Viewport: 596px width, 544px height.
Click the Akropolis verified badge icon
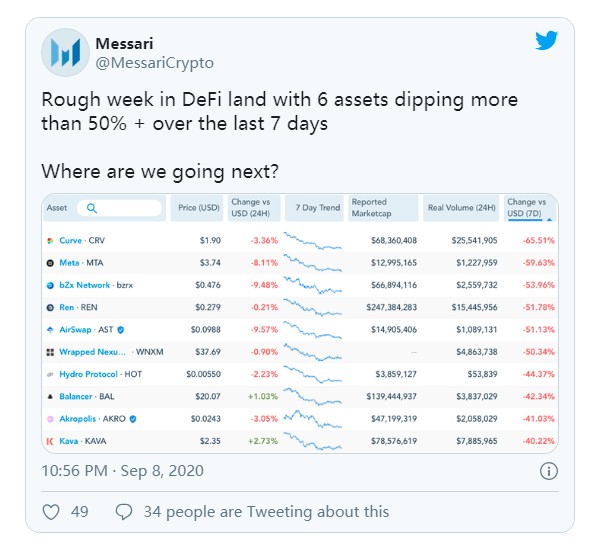pos(133,419)
